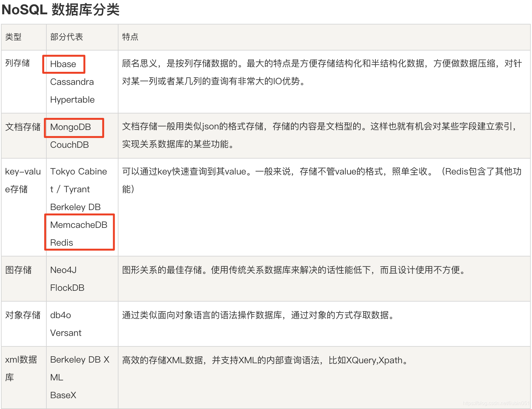The width and height of the screenshot is (532, 409).
Task: Click the 'Versant' entry
Action: pos(66,333)
